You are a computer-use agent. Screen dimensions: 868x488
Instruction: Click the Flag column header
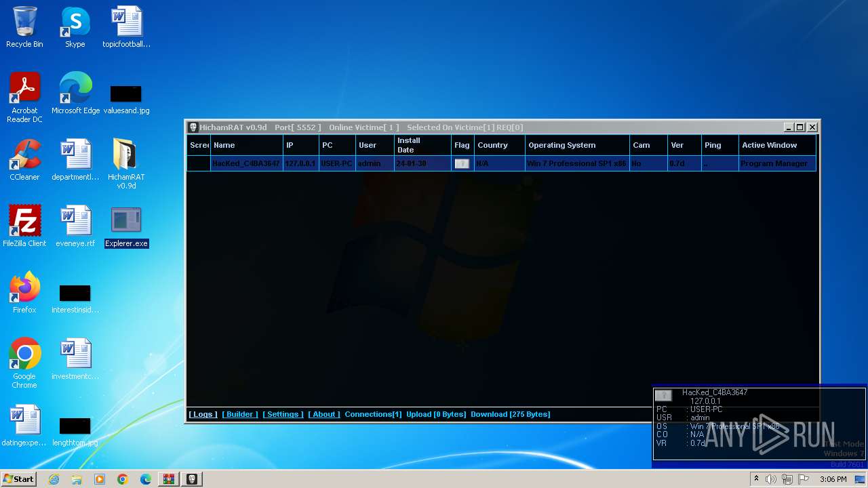pyautogui.click(x=462, y=145)
